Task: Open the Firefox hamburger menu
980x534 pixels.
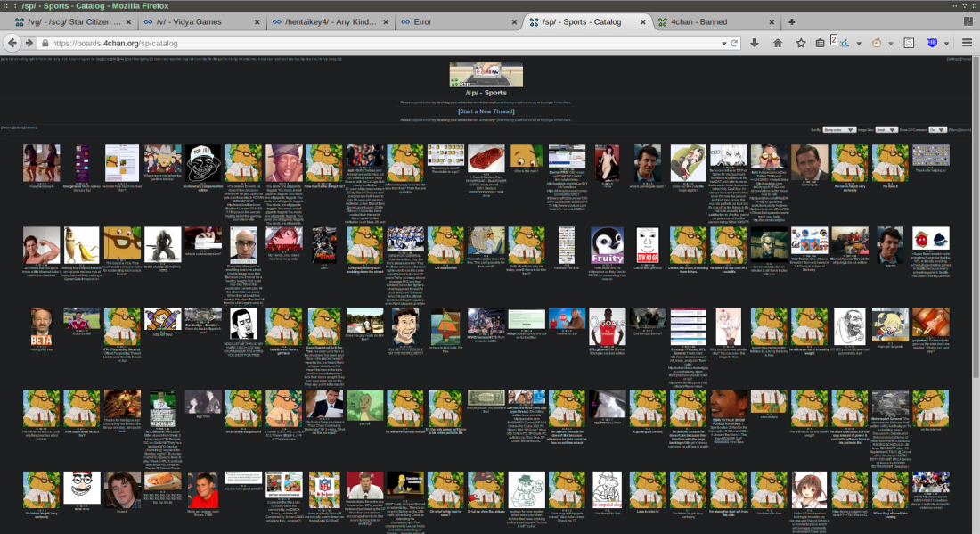Action: coord(968,42)
